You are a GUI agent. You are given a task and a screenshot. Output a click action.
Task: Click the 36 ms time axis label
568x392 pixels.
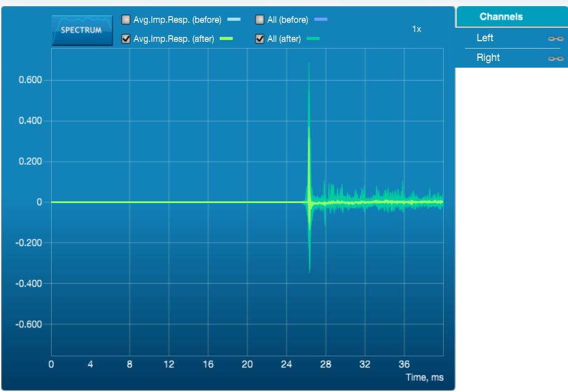[x=404, y=364]
